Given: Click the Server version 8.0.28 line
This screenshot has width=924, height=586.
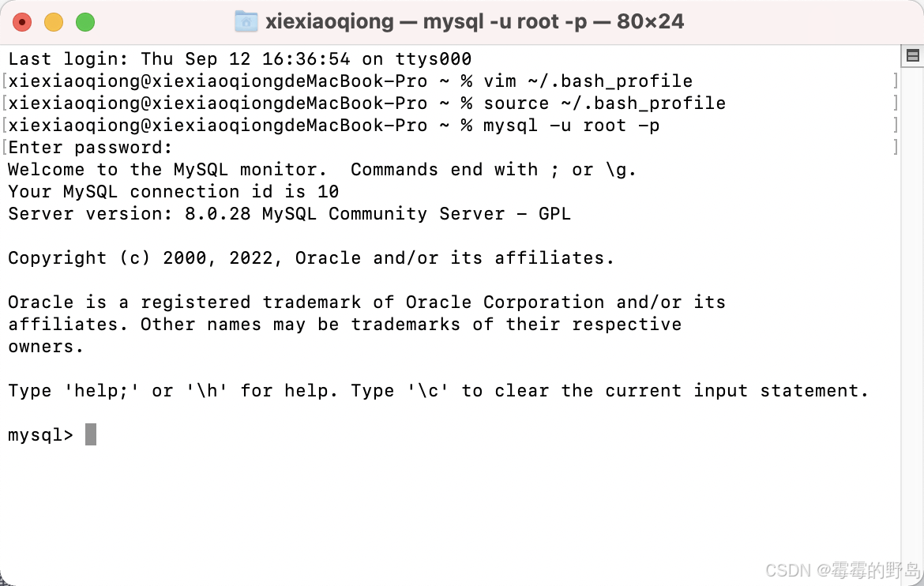Looking at the screenshot, I should point(288,213).
